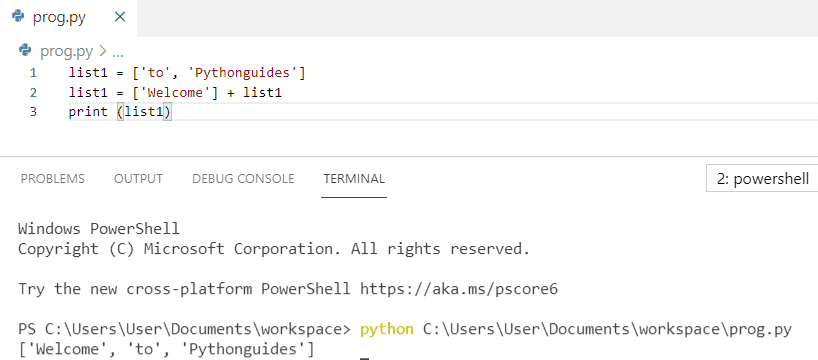Image resolution: width=818 pixels, height=360 pixels.
Task: Open the '2: powershell' terminal dropdown
Action: click(762, 179)
